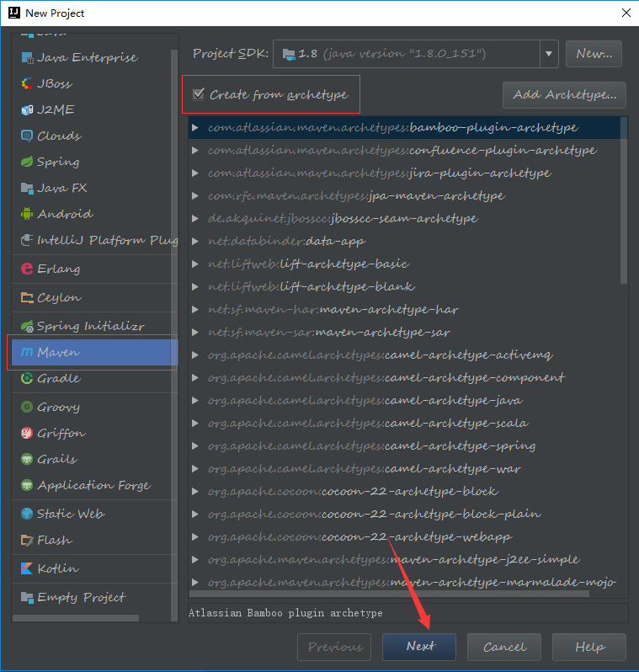
Task: Click the Maven m icon
Action: point(27,352)
